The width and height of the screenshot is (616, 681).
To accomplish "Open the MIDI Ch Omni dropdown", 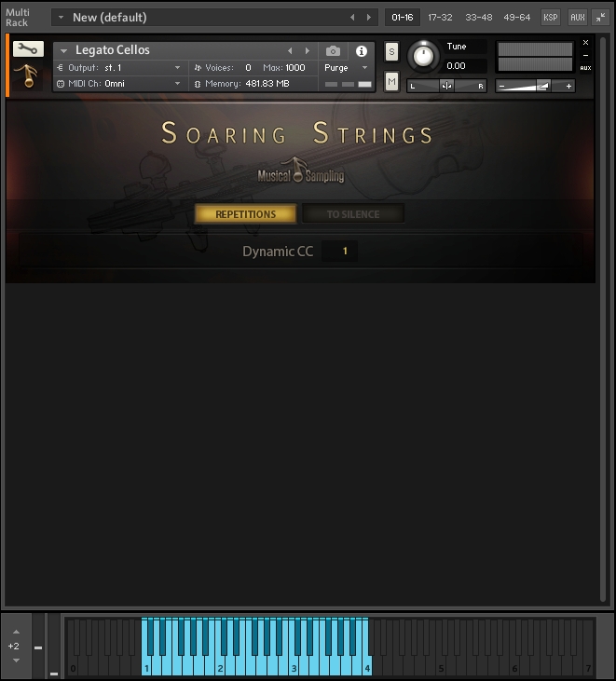I will click(177, 84).
